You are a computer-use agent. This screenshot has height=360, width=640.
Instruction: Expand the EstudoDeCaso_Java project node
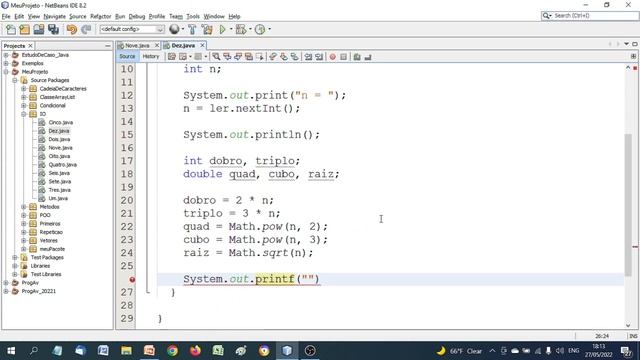coord(6,55)
